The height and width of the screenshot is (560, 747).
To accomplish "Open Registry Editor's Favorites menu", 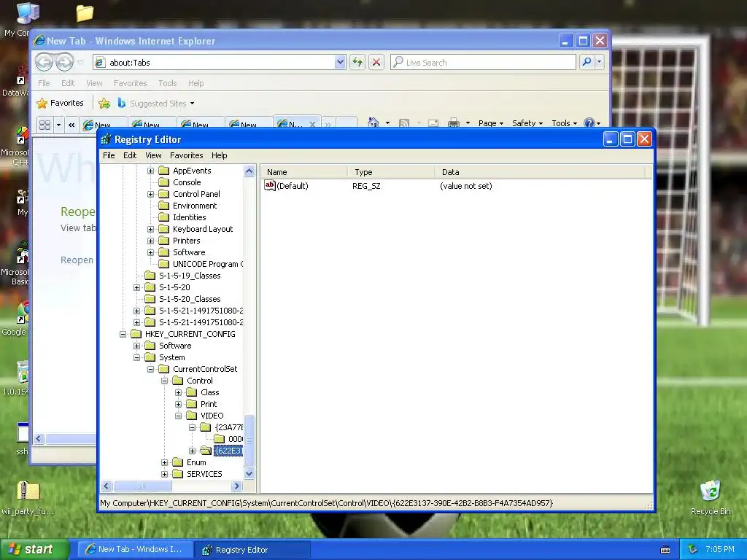I will pyautogui.click(x=186, y=155).
